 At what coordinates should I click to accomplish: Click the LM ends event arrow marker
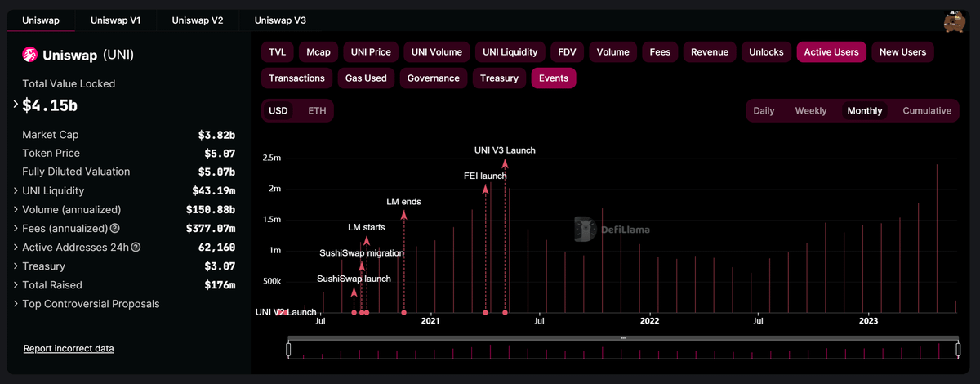pyautogui.click(x=404, y=215)
